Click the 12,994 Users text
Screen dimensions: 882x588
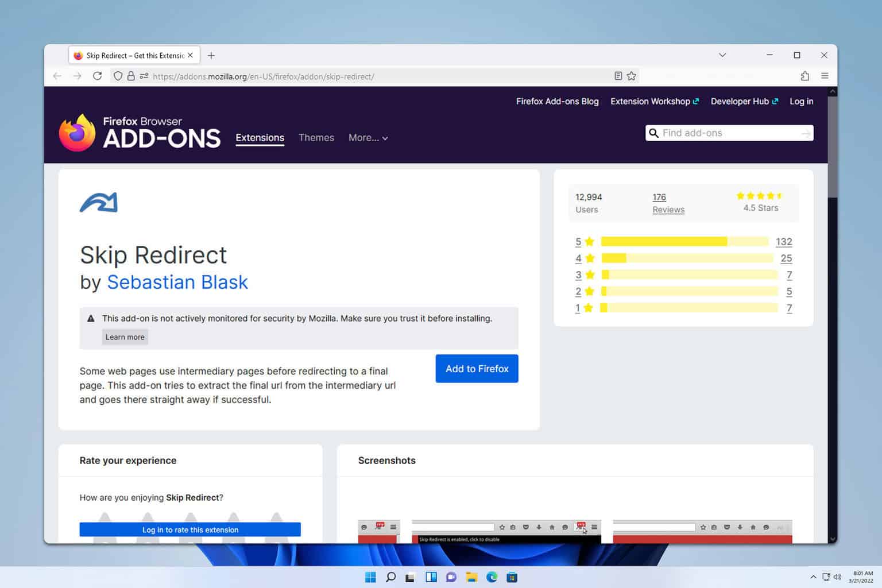click(x=589, y=203)
